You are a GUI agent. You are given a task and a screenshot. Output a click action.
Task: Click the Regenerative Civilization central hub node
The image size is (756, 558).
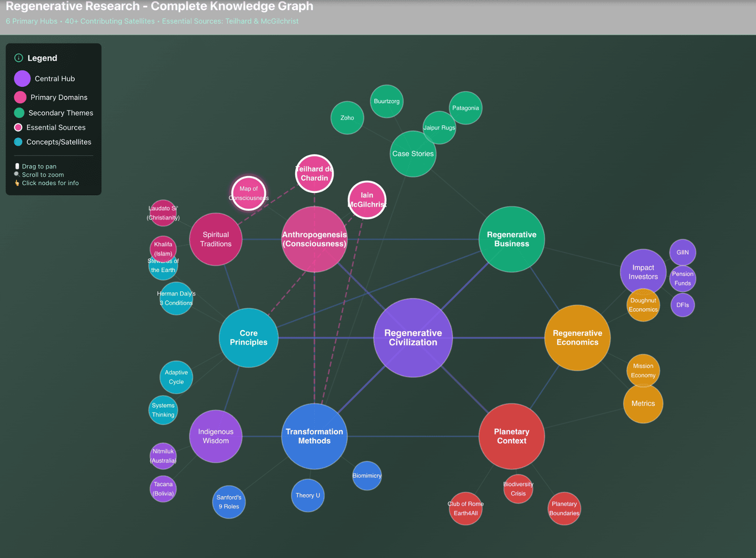(x=413, y=338)
